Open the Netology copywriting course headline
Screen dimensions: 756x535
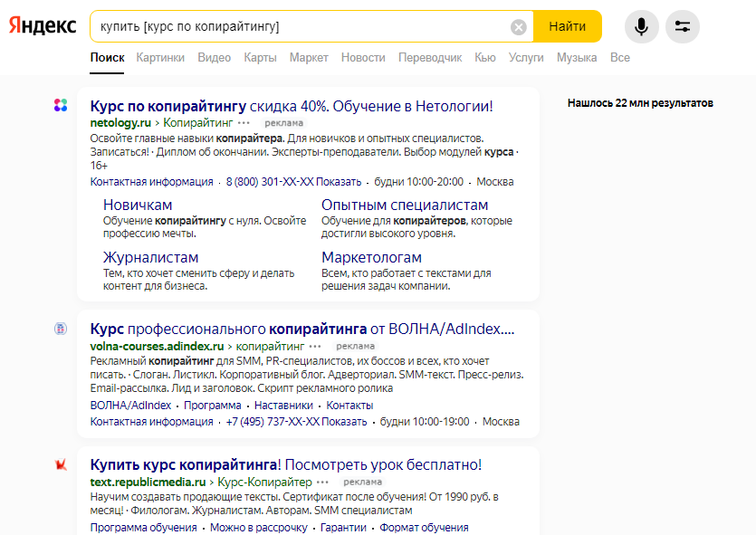tap(292, 106)
